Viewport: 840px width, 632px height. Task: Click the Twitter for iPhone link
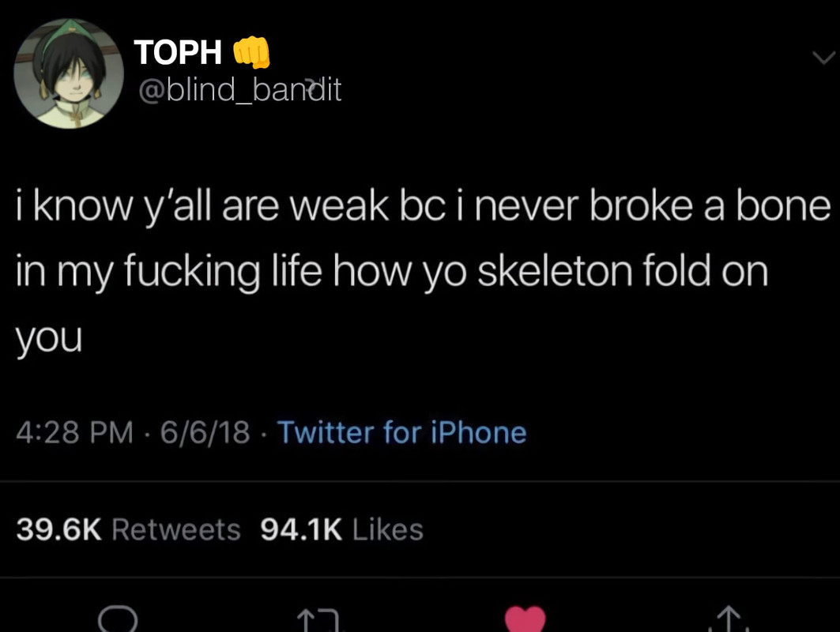tap(401, 432)
